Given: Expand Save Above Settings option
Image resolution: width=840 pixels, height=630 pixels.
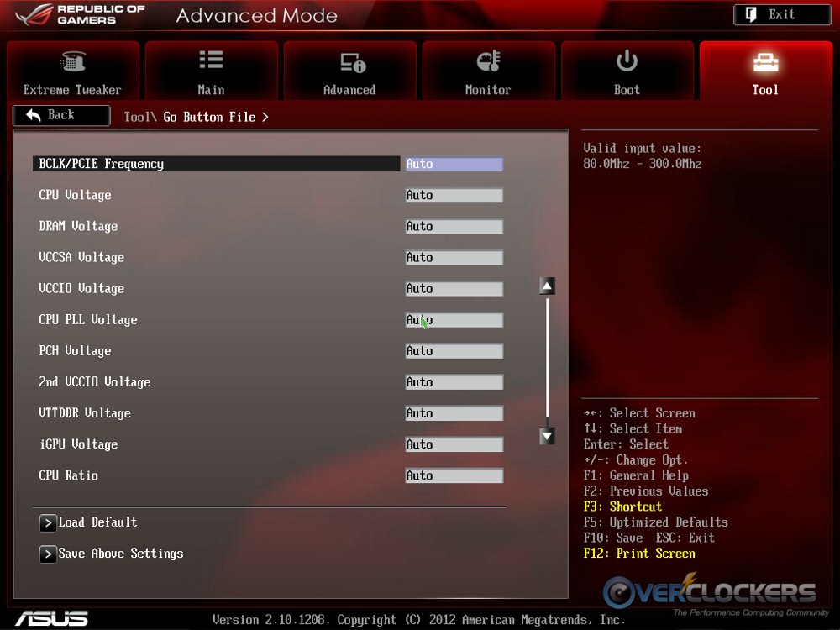Looking at the screenshot, I should click(48, 554).
